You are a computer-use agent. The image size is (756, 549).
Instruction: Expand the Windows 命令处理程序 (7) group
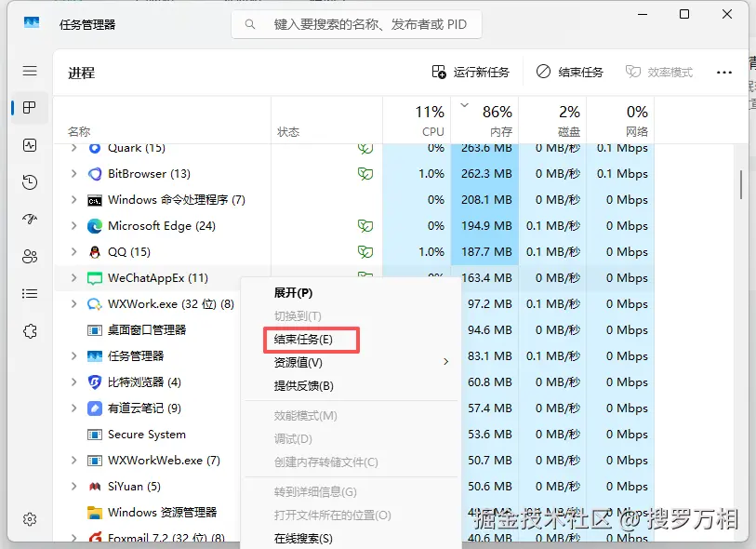73,199
